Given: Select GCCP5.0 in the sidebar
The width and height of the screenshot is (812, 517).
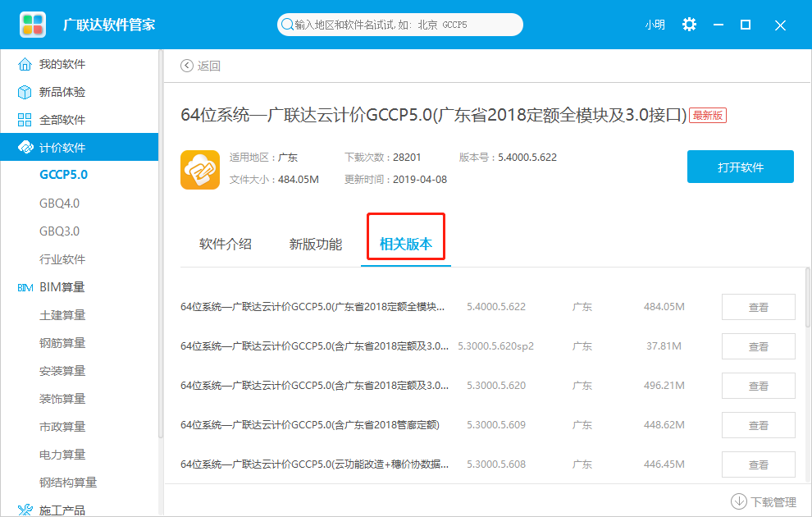Looking at the screenshot, I should pyautogui.click(x=64, y=175).
